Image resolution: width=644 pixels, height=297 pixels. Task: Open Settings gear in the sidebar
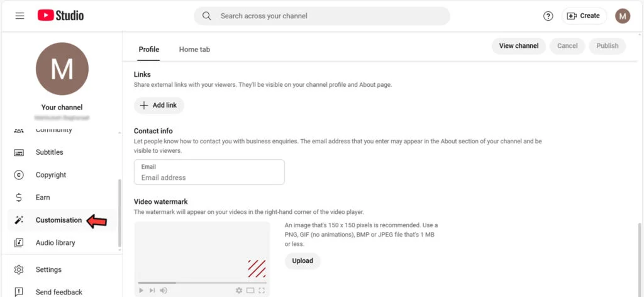[48, 270]
